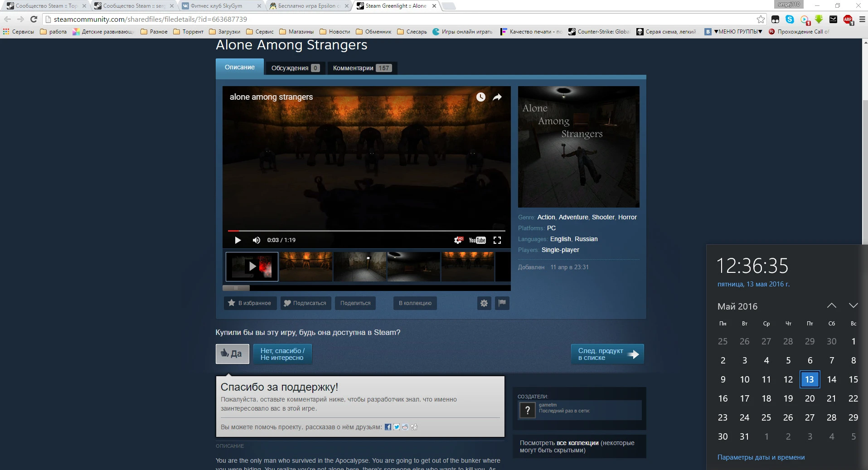Share on Twitter icon
The height and width of the screenshot is (470, 868).
click(397, 427)
